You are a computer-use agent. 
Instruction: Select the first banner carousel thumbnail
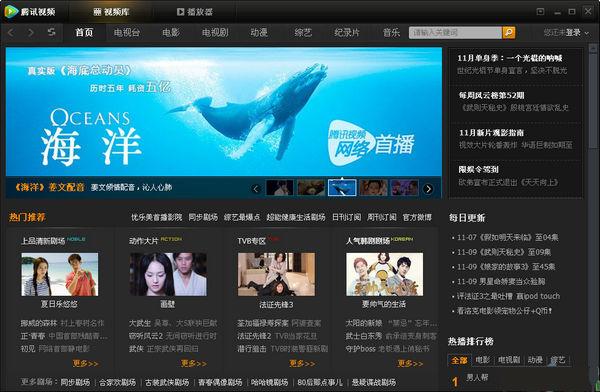[x=280, y=188]
